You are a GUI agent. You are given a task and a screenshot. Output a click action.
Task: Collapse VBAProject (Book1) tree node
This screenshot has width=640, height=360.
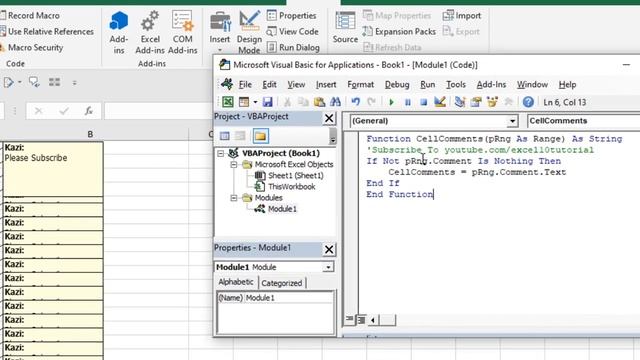click(221, 153)
